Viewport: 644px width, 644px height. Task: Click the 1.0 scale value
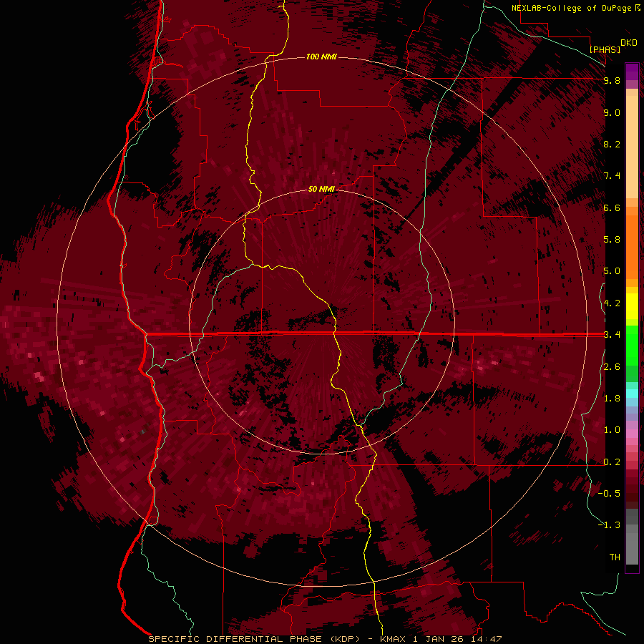tap(612, 430)
